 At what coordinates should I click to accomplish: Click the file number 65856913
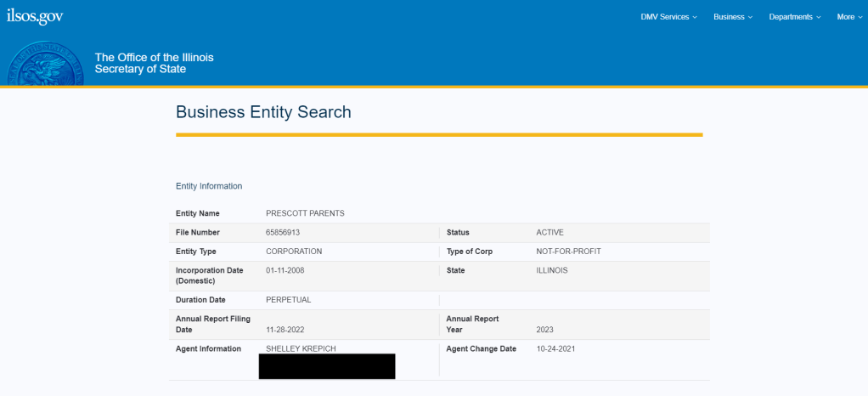[x=283, y=232]
